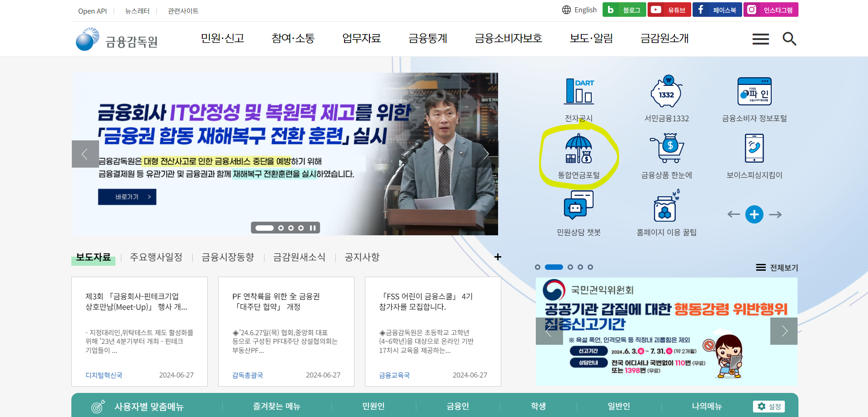The width and height of the screenshot is (868, 417).
Task: Select the fourth side banner indicator dot
Action: coord(580,267)
